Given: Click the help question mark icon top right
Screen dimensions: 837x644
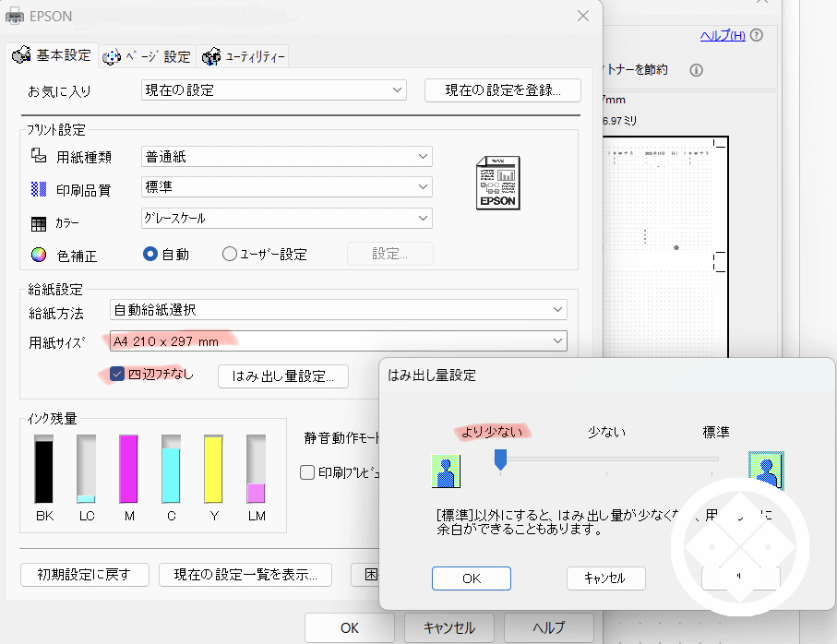Looking at the screenshot, I should 755,35.
